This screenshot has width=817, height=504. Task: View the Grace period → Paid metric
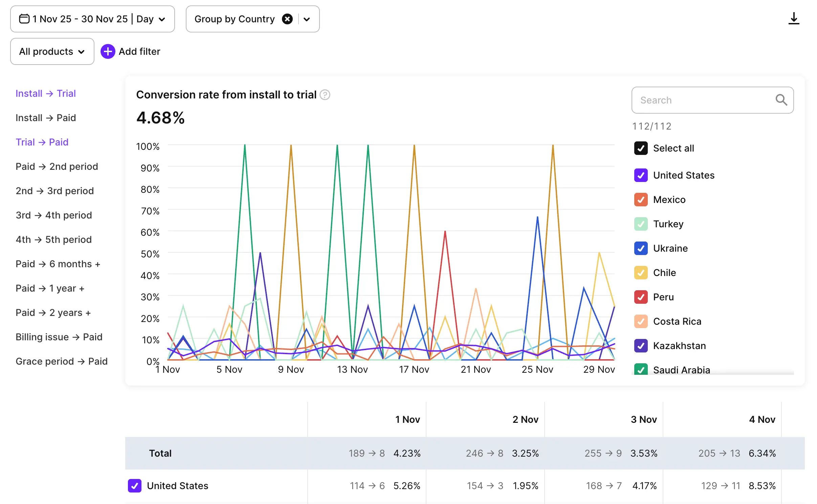62,361
